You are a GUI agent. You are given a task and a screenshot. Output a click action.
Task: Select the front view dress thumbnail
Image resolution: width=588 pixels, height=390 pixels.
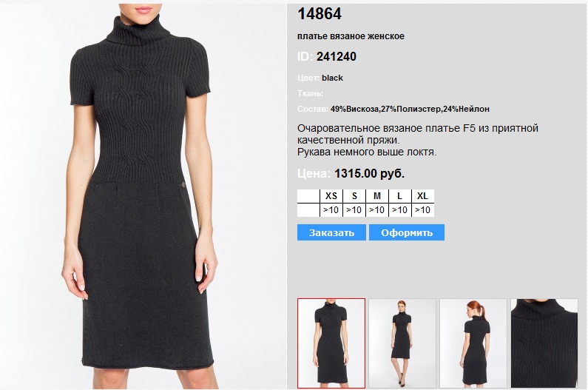pyautogui.click(x=331, y=343)
